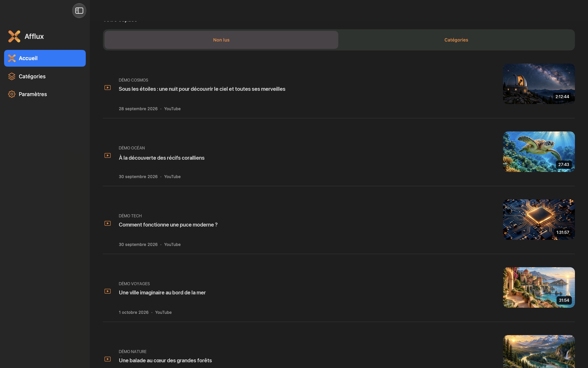This screenshot has width=588, height=368.
Task: Click the Paramètres gear icon
Action: pyautogui.click(x=12, y=94)
